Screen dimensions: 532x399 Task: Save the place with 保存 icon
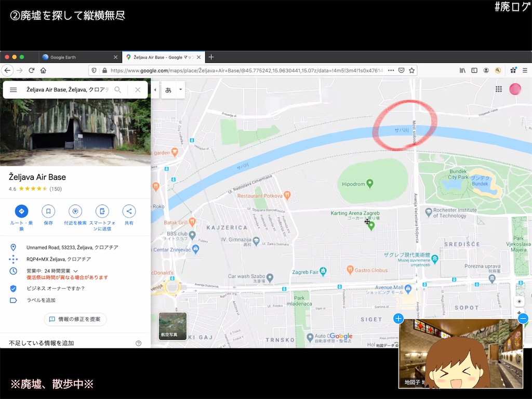click(x=48, y=211)
